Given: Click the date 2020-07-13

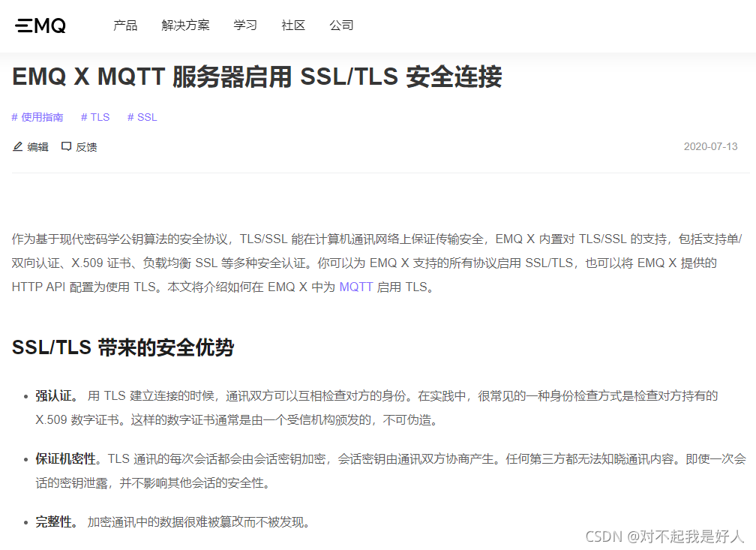Looking at the screenshot, I should [711, 146].
